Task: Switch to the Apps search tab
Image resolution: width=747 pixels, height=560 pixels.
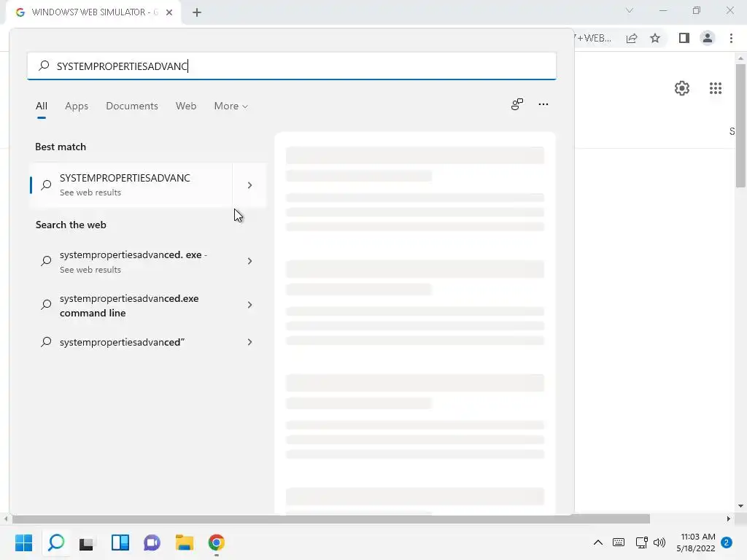Action: [x=76, y=106]
